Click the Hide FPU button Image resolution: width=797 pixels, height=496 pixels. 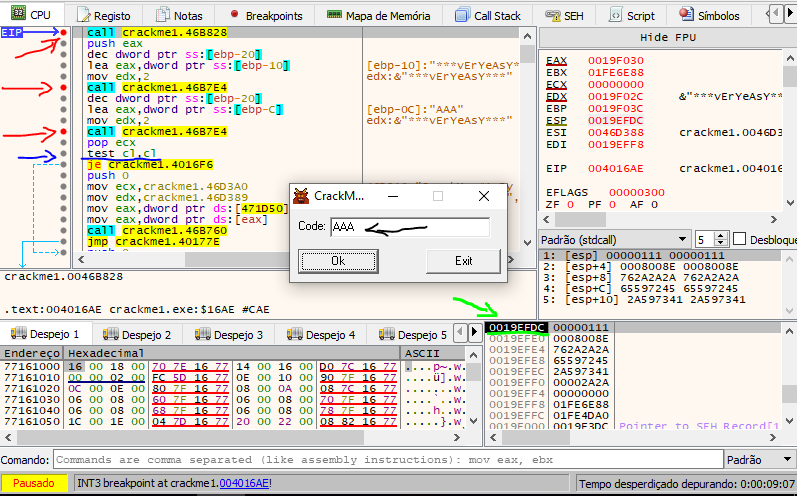(x=667, y=36)
